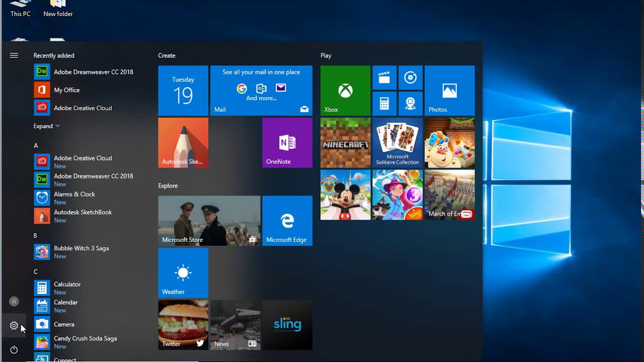
Task: Open the Candy Crush Soda tile in Play group
Action: pyautogui.click(x=449, y=143)
